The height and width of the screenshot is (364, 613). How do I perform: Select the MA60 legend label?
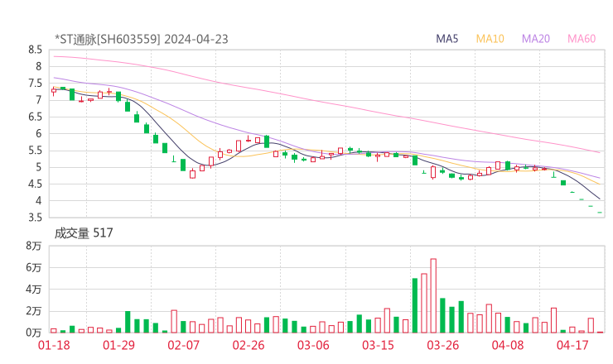point(582,39)
